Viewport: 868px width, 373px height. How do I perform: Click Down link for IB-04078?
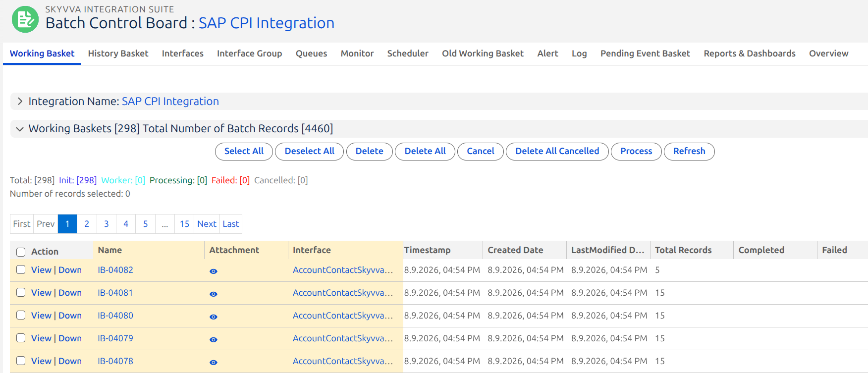click(70, 361)
